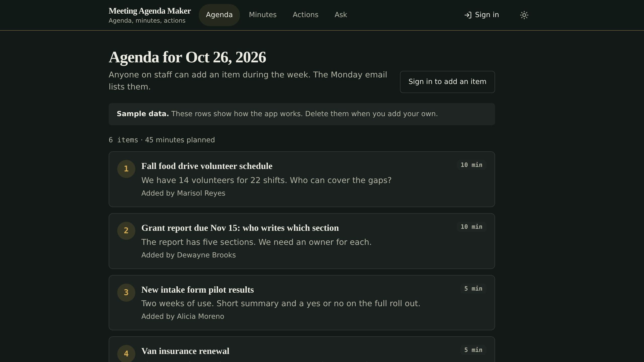Click number badge 2 on Grant report item
The width and height of the screenshot is (644, 362).
[126, 231]
